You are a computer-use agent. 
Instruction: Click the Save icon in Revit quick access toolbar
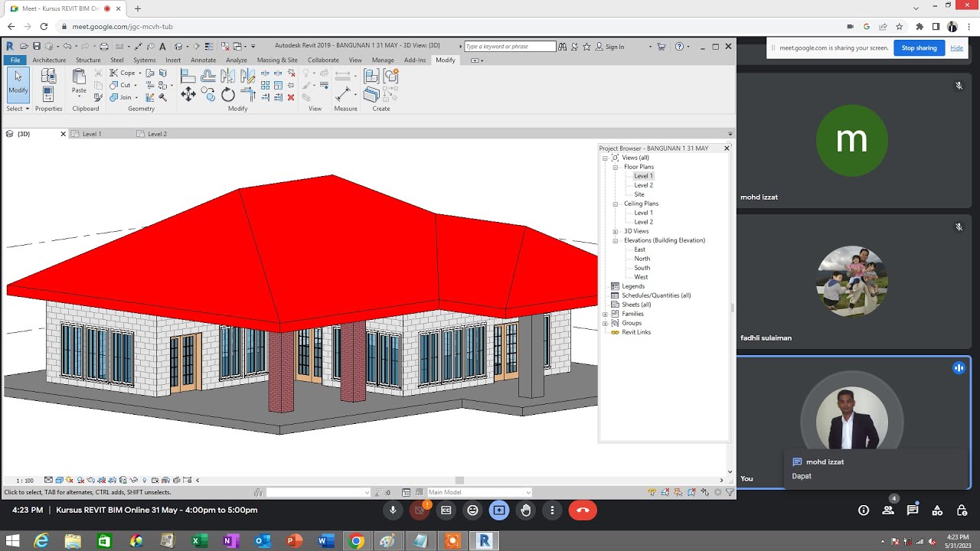click(x=36, y=47)
